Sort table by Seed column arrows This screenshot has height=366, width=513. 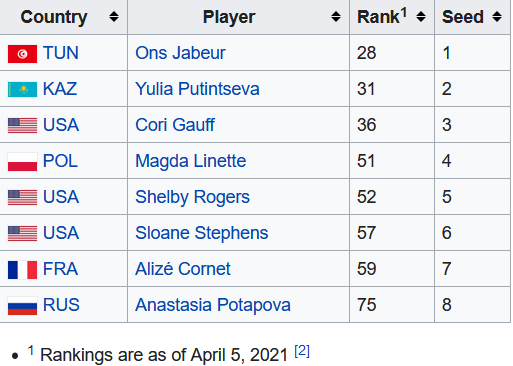[x=497, y=17]
